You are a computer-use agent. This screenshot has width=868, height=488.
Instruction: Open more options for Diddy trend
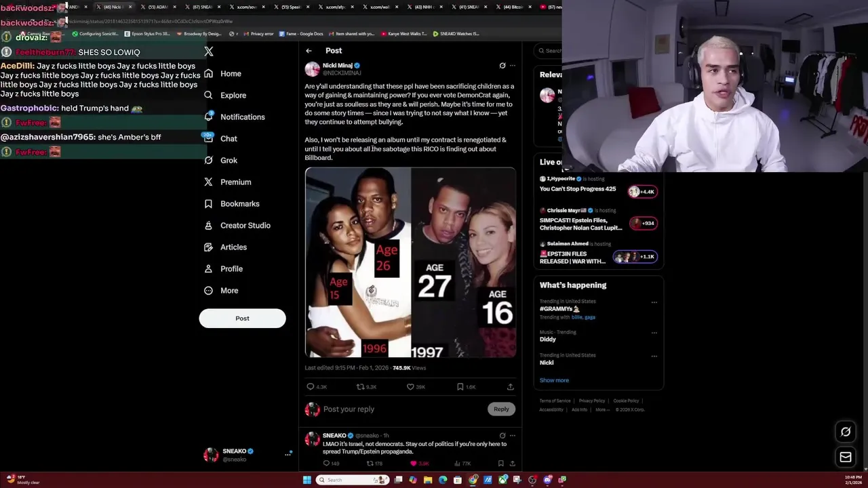pos(654,333)
